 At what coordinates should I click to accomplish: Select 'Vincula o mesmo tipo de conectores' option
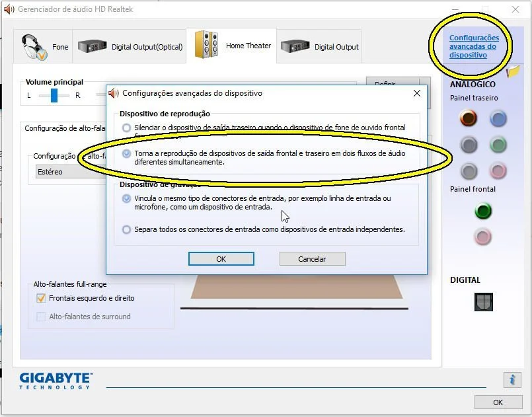click(126, 198)
